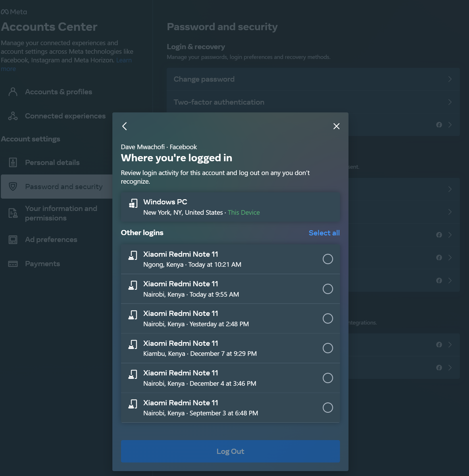Click 'Kiambu, Kenya · December 7 at 9:29 PM' text
This screenshot has width=469, height=476.
[x=200, y=354]
